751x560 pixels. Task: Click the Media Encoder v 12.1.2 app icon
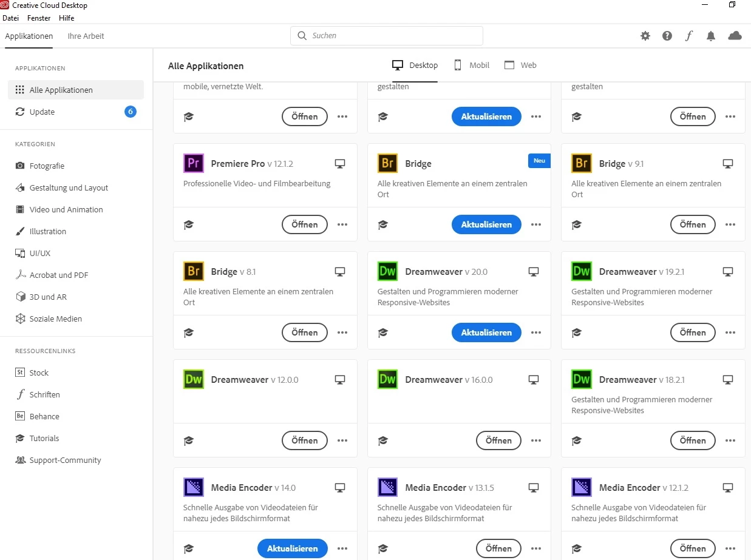pos(582,487)
